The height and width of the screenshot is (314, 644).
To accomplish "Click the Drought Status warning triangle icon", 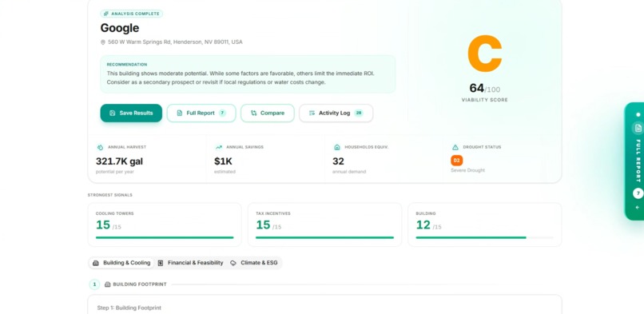I will tap(455, 147).
